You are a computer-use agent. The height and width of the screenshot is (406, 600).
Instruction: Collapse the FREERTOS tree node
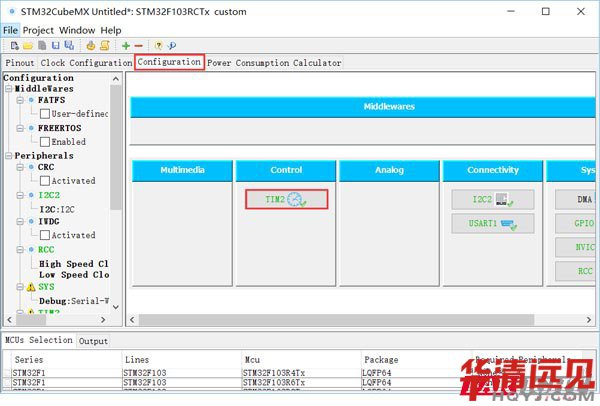point(20,128)
